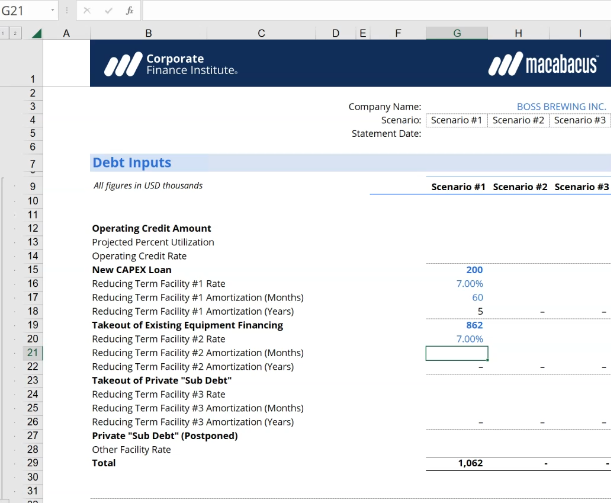The image size is (611, 503).
Task: Select row 21 header
Action: (32, 353)
